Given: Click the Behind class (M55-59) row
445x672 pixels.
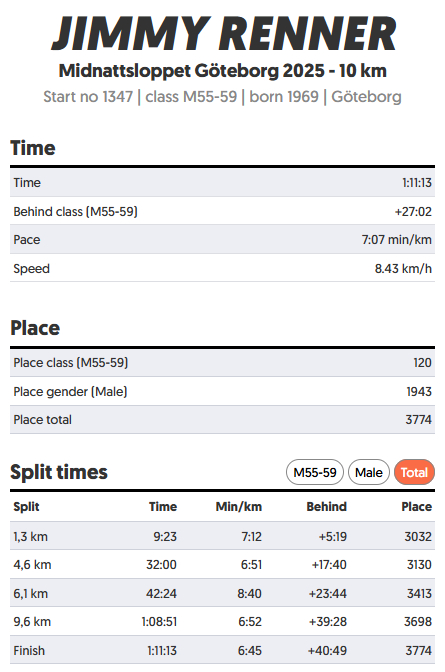Looking at the screenshot, I should point(222,211).
